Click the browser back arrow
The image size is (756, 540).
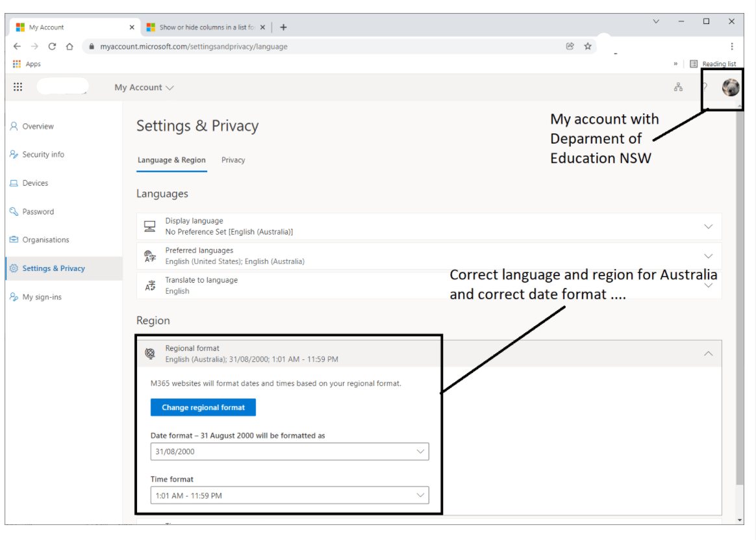tap(18, 46)
